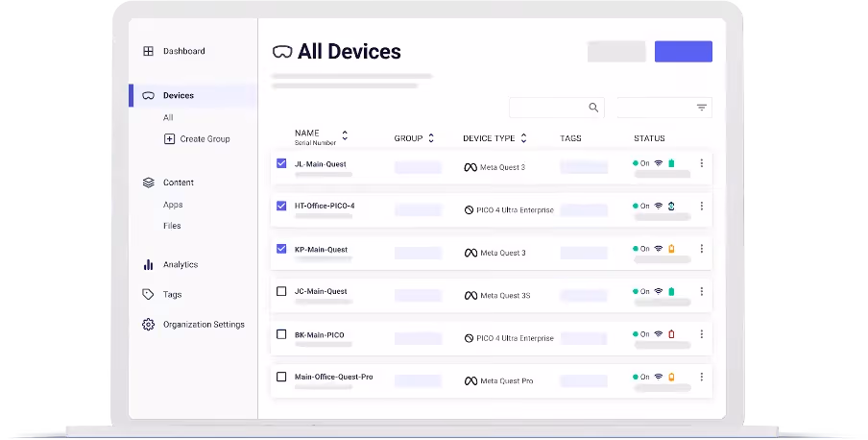Check the BK-Main-PICO checkbox

[x=281, y=334]
